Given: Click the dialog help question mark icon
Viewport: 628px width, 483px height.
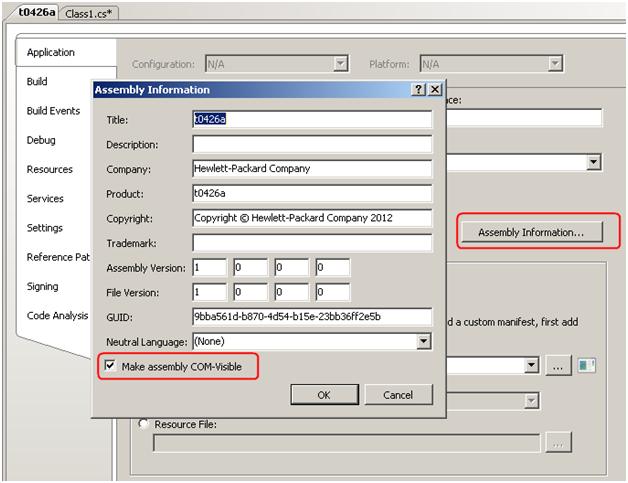Looking at the screenshot, I should [x=418, y=90].
